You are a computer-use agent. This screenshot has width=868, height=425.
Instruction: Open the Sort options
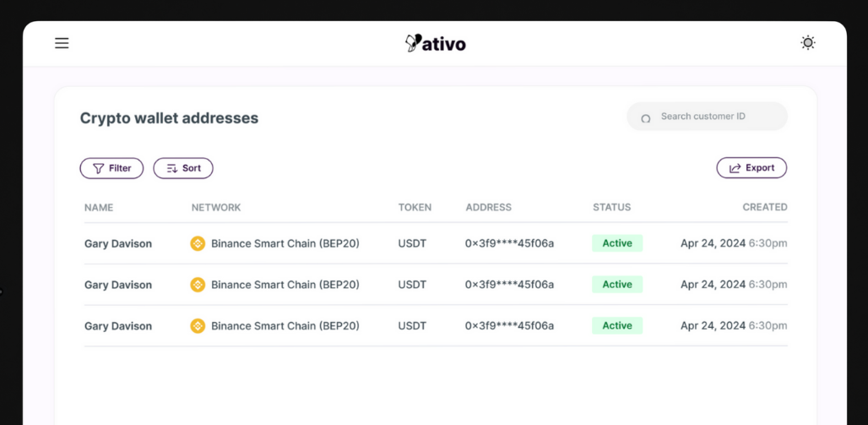[x=183, y=168]
